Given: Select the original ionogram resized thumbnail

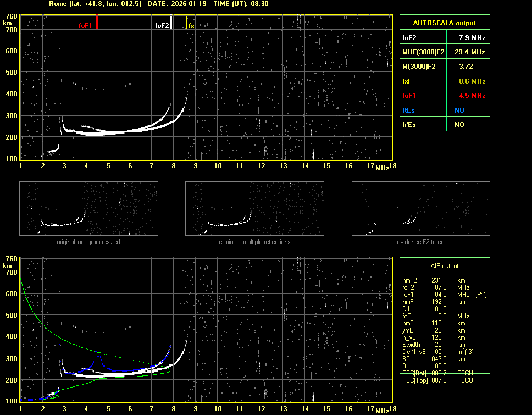Looking at the screenshot, I should click(x=88, y=208).
